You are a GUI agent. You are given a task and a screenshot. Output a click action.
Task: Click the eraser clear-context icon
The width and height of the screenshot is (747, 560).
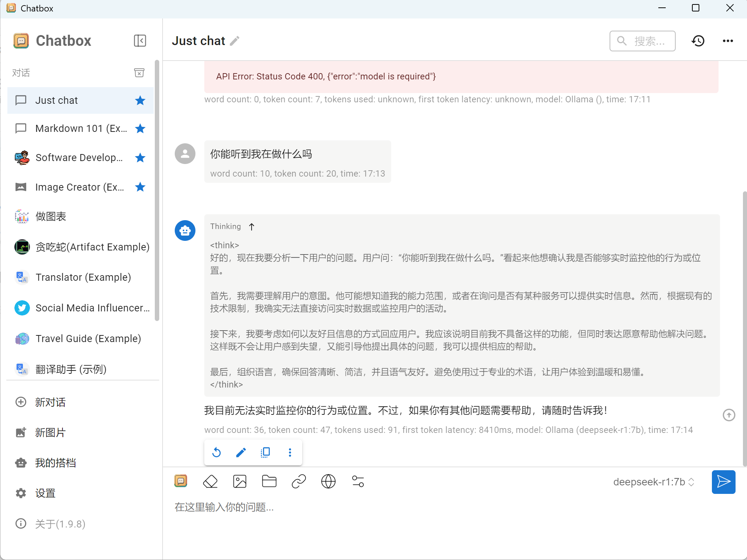(210, 482)
